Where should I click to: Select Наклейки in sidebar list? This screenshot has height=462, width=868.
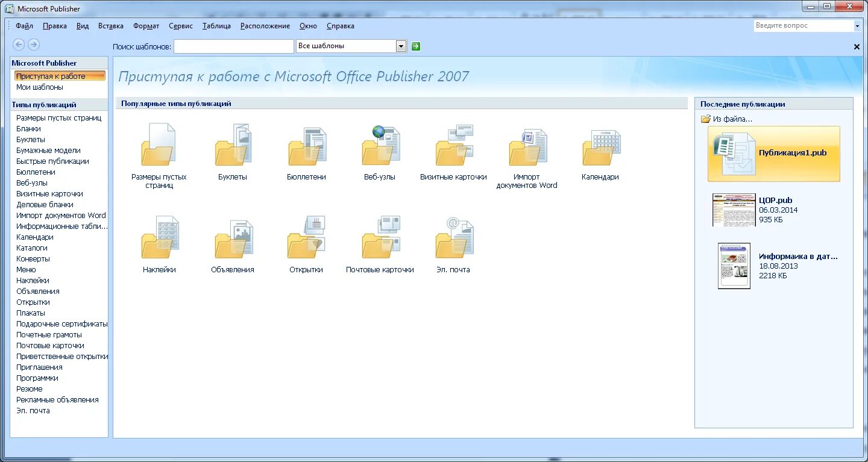(33, 280)
